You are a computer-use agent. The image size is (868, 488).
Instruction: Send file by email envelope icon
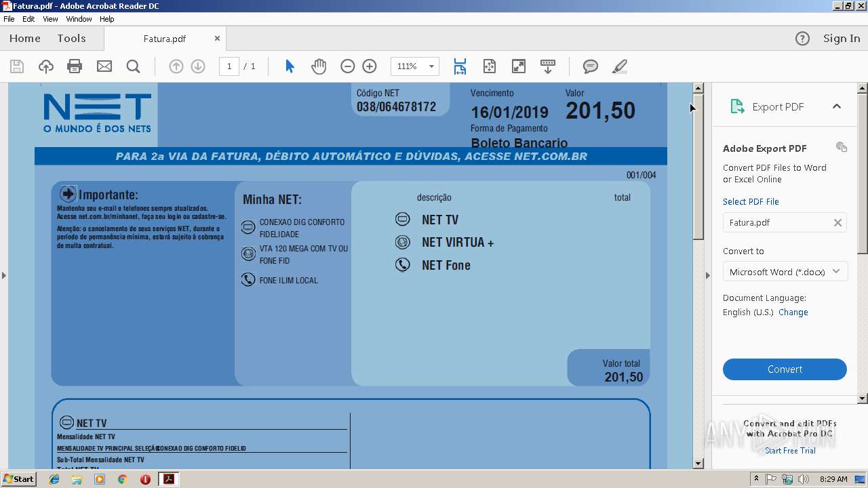104,66
